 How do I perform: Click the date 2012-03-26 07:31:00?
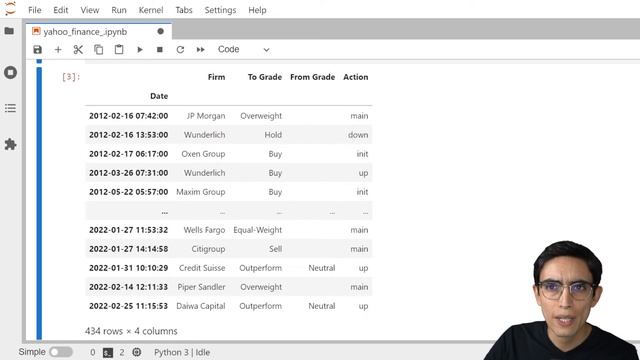(x=129, y=173)
